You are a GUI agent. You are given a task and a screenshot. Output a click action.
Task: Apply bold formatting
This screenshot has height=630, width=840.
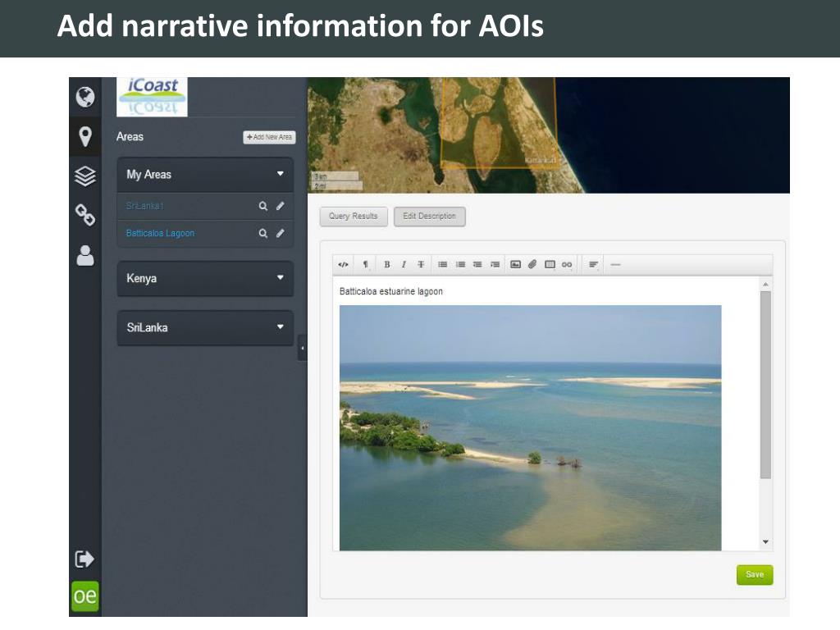point(387,264)
